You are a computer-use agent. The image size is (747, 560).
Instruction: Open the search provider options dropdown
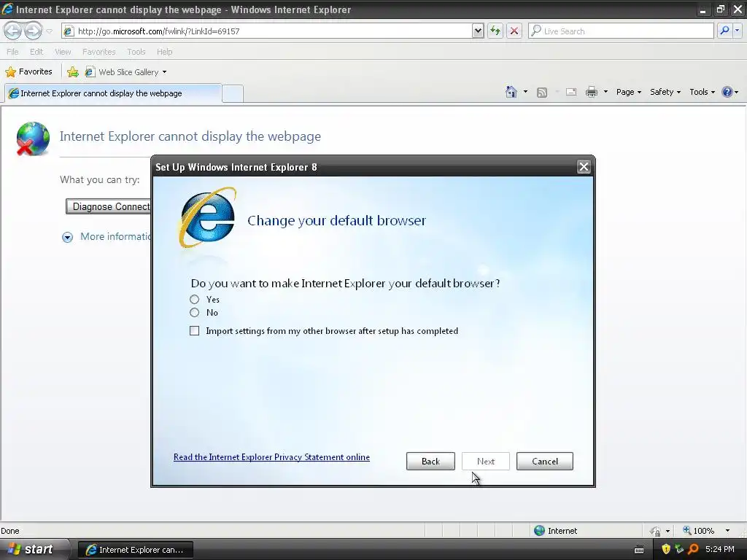737,31
